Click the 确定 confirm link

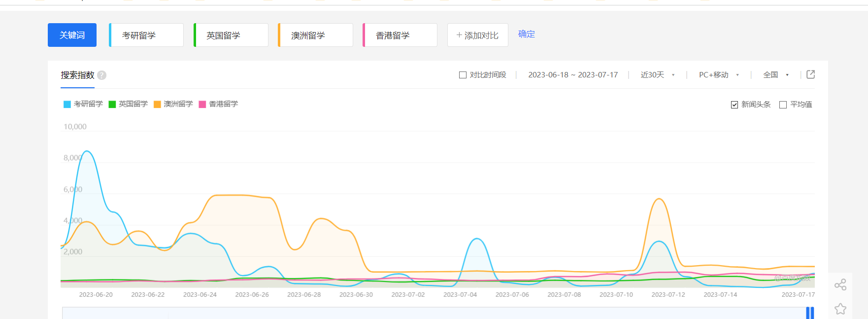pos(526,34)
